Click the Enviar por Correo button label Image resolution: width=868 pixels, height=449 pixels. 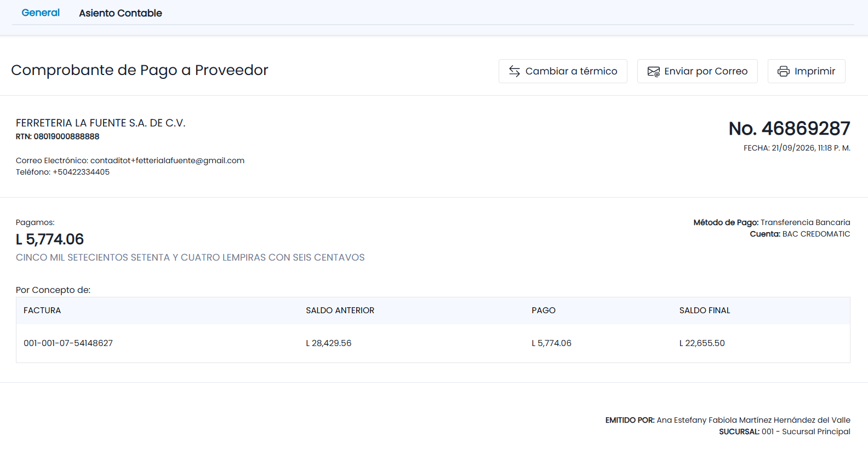coord(706,71)
